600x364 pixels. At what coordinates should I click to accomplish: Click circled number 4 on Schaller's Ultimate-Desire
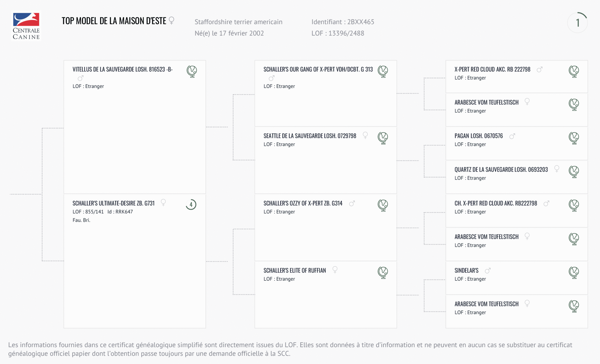191,205
